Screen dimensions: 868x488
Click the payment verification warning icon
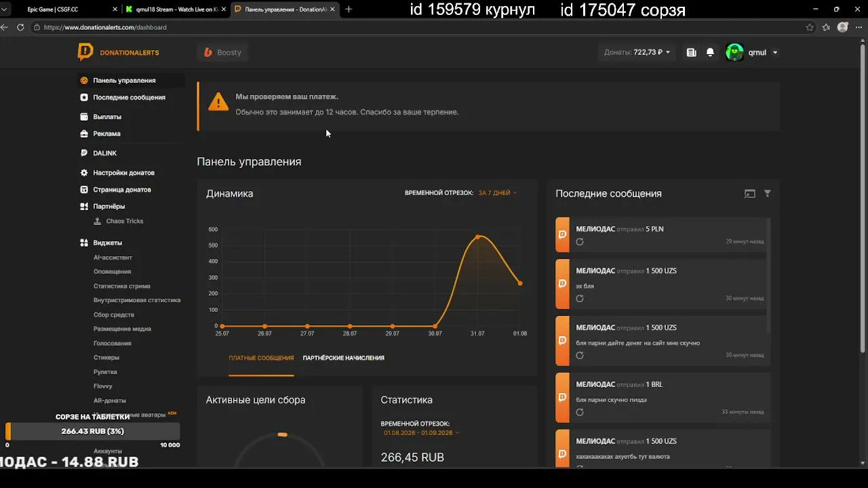[218, 102]
